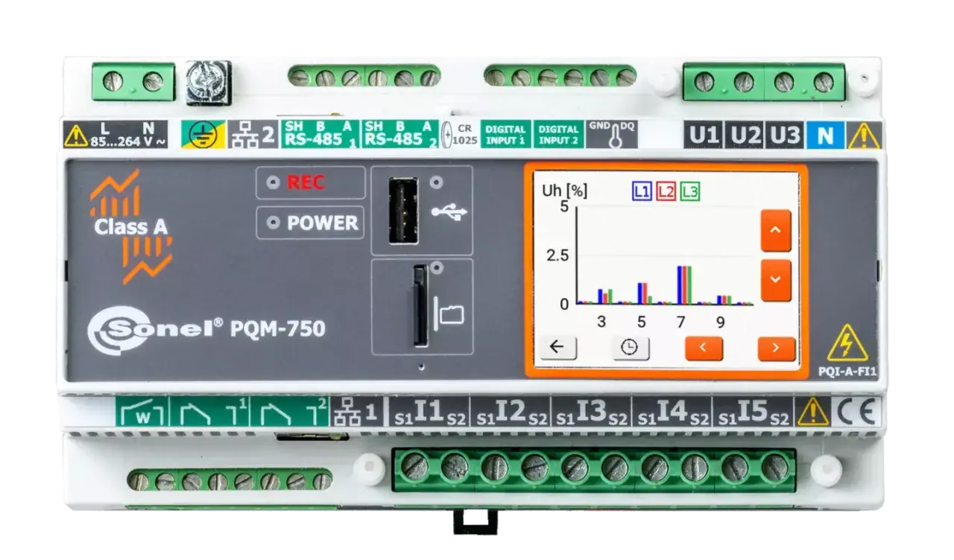
Task: Click the DIGITAL INPUT 1 label
Action: coord(505,135)
